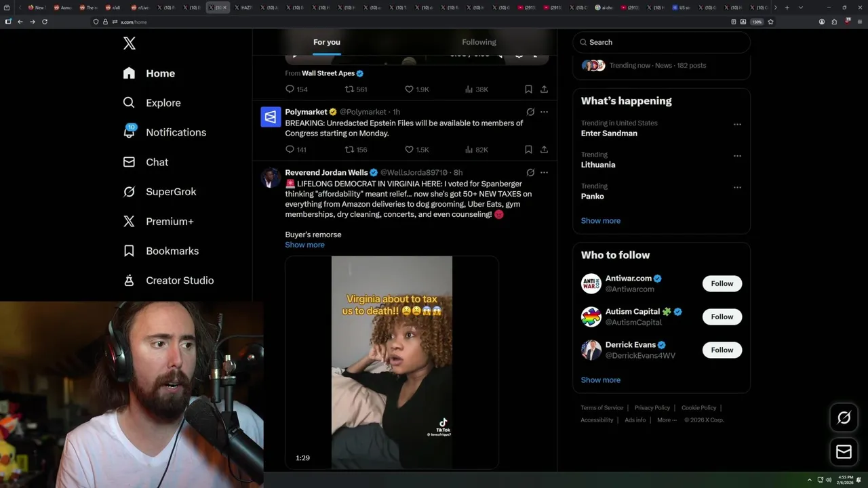Viewport: 868px width, 488px height.
Task: Open the volume icon in system tray
Action: 828,480
